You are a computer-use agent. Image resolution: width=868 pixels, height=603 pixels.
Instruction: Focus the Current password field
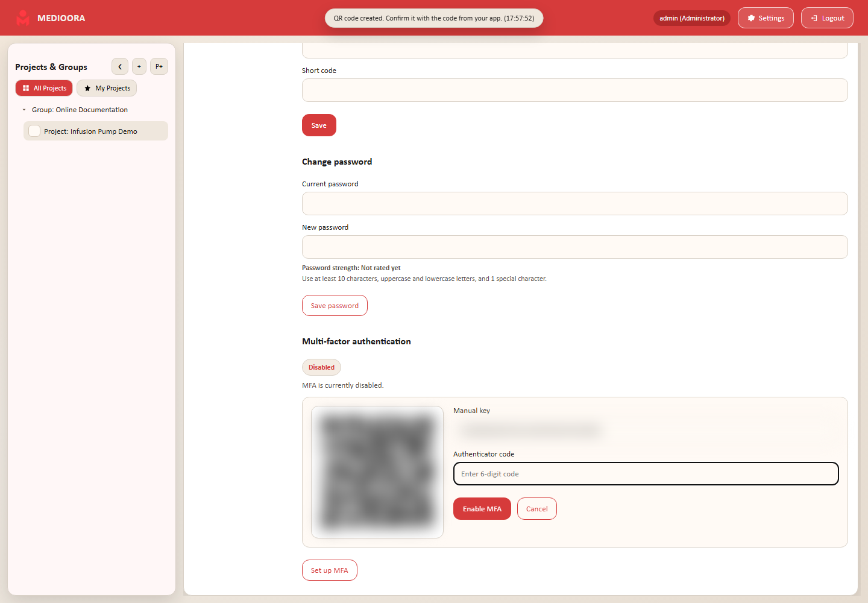(574, 204)
